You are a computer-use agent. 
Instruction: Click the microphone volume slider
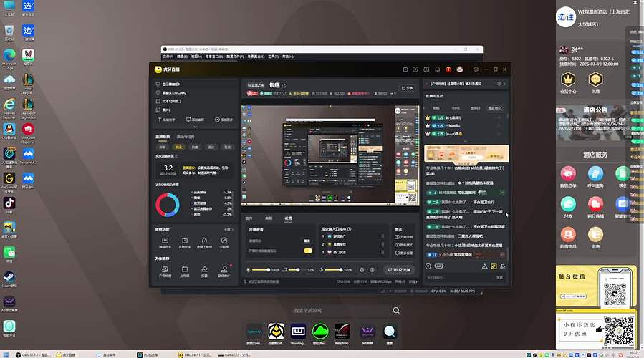261,270
